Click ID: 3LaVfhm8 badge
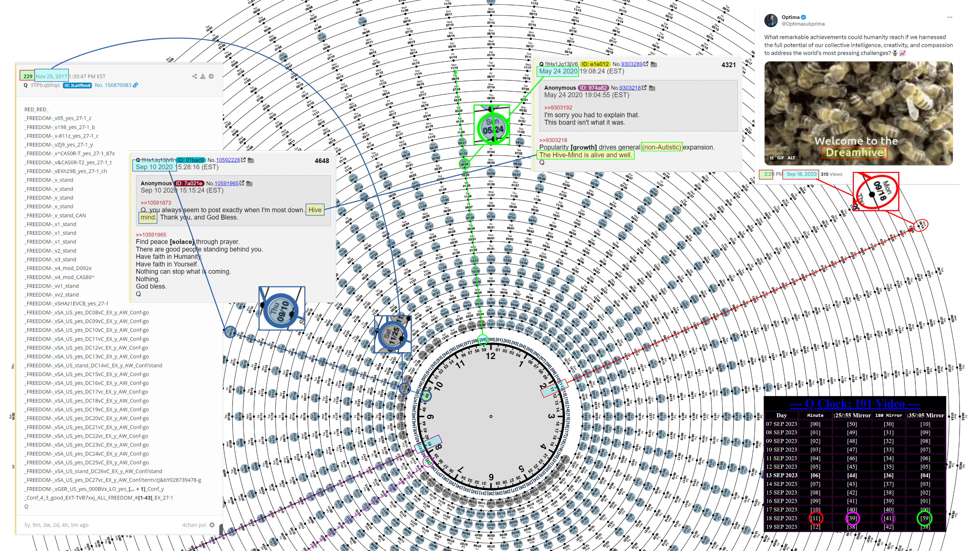Image resolution: width=980 pixels, height=551 pixels. tap(77, 86)
